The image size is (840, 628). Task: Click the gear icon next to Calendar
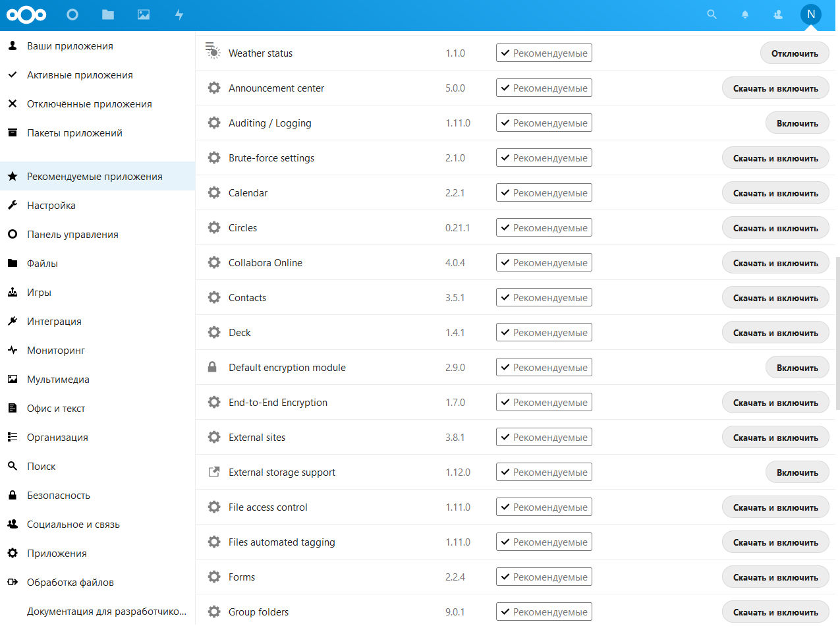click(214, 192)
